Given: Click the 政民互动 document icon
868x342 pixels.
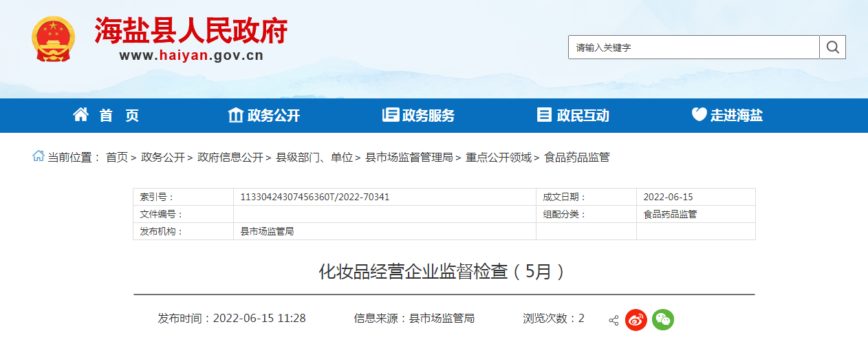Looking at the screenshot, I should 544,115.
